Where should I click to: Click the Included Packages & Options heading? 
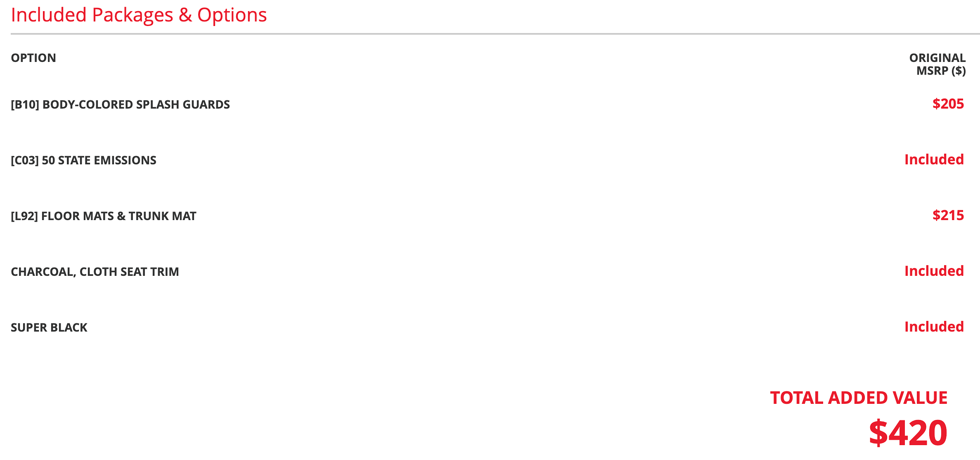[139, 15]
